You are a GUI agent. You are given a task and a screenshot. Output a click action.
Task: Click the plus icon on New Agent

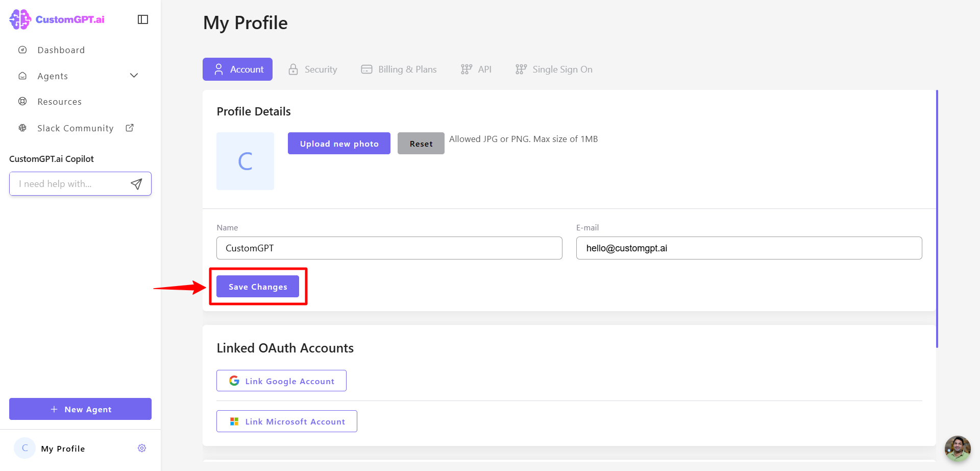(54, 409)
